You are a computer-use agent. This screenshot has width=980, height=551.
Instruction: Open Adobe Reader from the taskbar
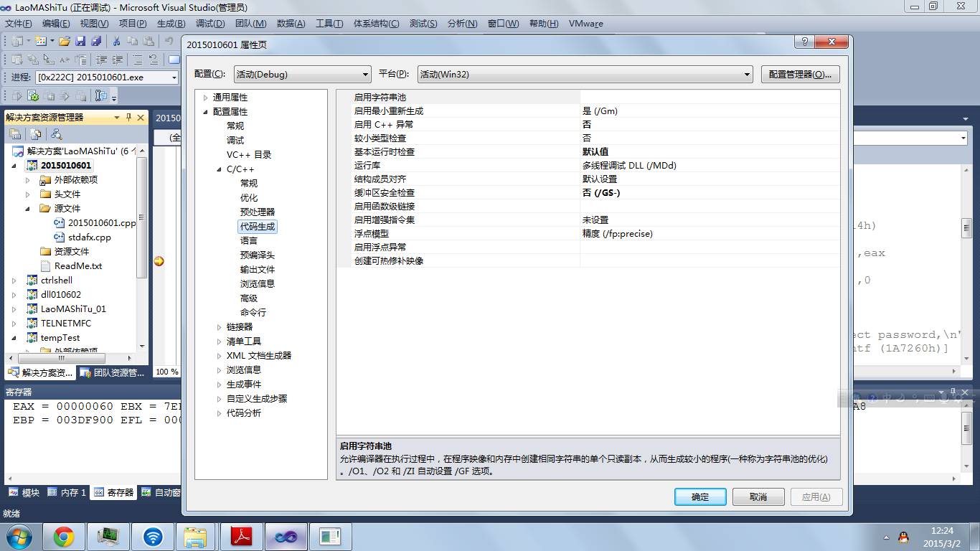pos(241,536)
